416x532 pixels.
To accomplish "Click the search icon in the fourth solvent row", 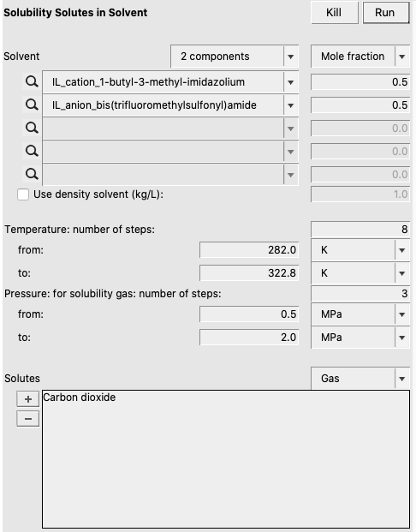I will (32, 151).
